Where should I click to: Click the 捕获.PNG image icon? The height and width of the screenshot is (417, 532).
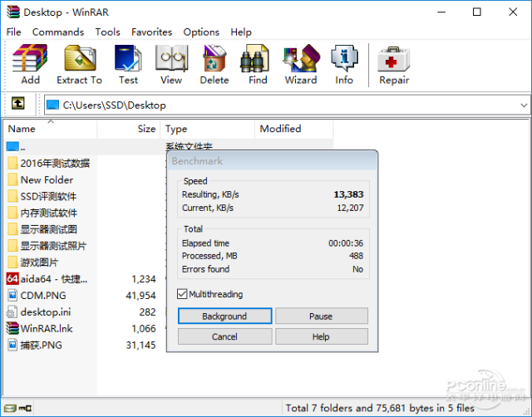(12, 345)
